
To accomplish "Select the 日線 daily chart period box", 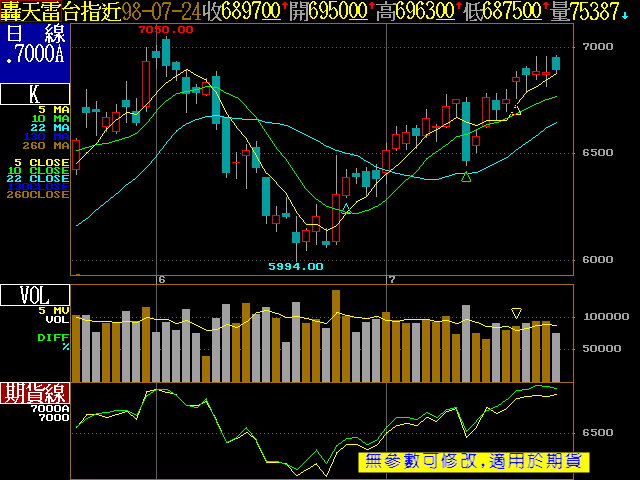I will [x=35, y=43].
